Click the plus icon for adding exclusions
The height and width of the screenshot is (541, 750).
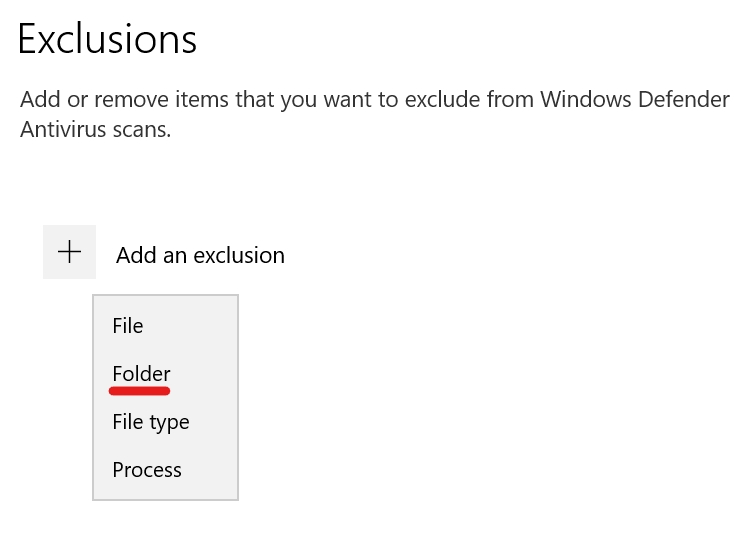tap(69, 252)
